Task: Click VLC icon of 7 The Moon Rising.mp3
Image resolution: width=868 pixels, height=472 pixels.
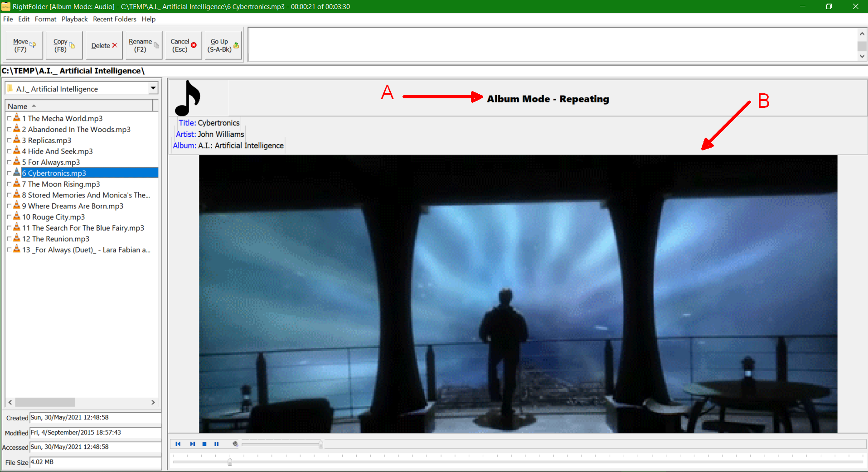Action: [17, 183]
